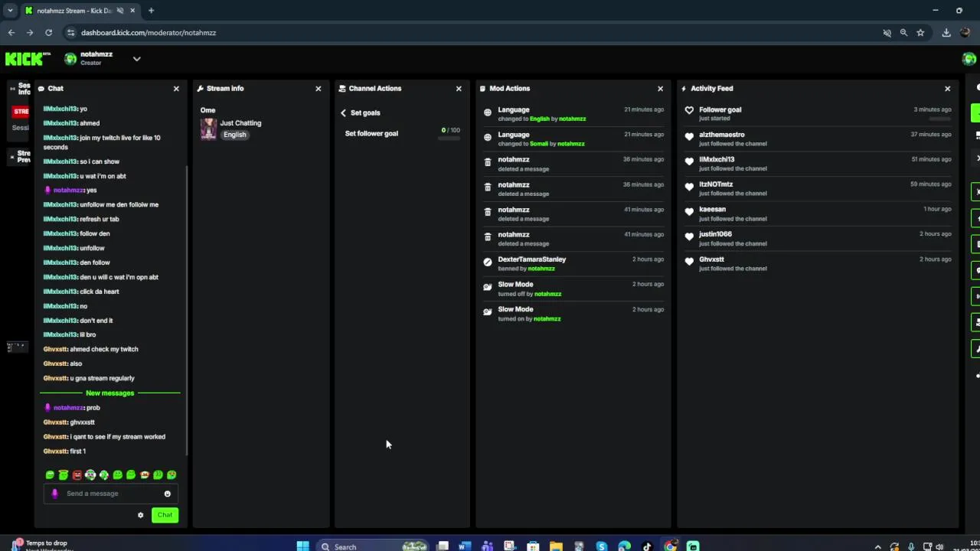
Task: Open the emoji picker in message box
Action: point(167,494)
